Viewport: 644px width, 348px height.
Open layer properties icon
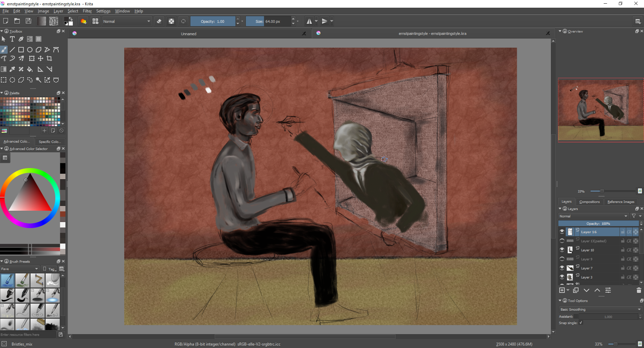(608, 290)
